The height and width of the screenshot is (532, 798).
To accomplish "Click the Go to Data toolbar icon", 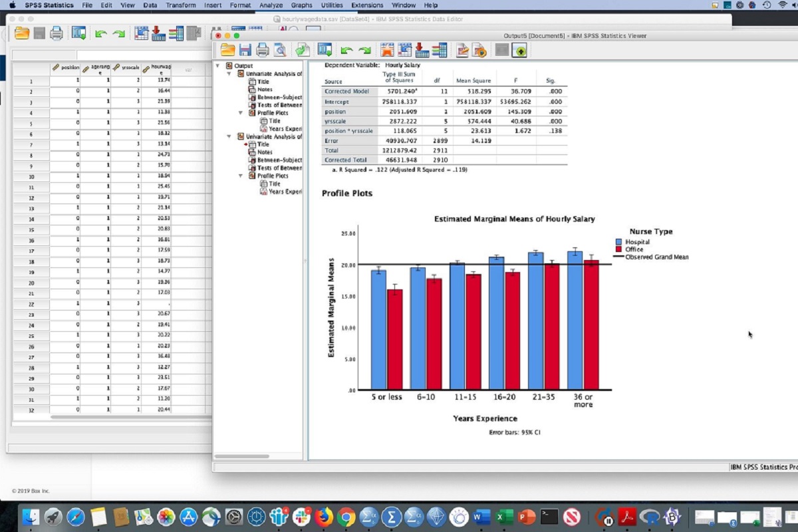I will click(324, 49).
